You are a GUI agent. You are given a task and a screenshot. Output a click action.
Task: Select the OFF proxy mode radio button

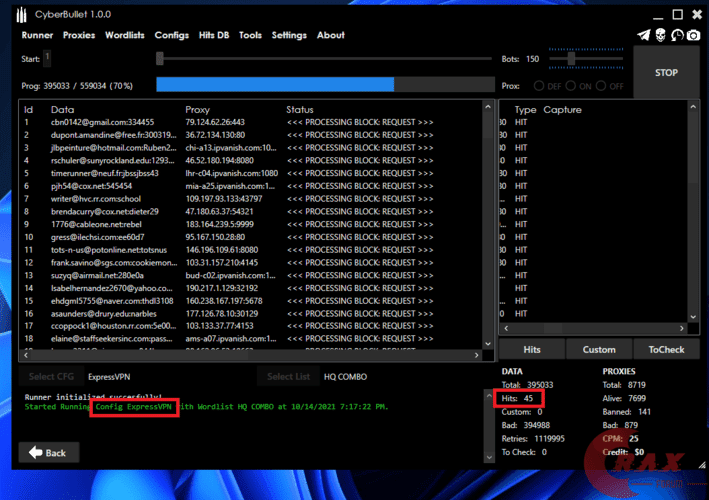600,86
